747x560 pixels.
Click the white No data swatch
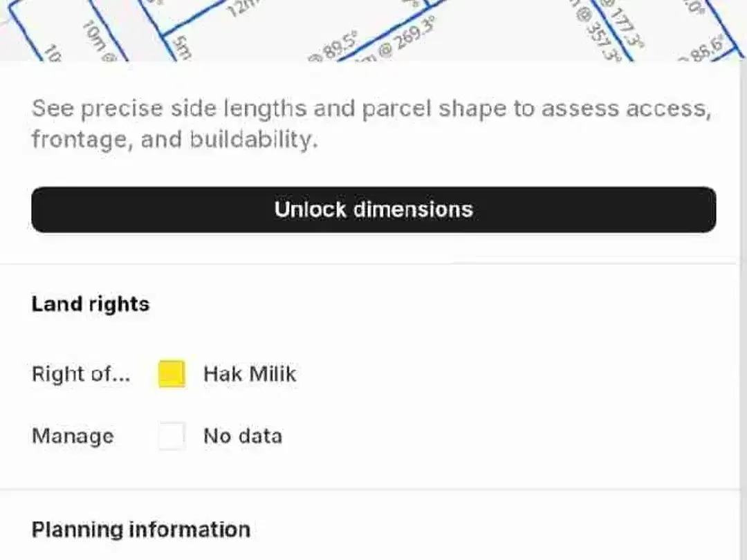172,436
